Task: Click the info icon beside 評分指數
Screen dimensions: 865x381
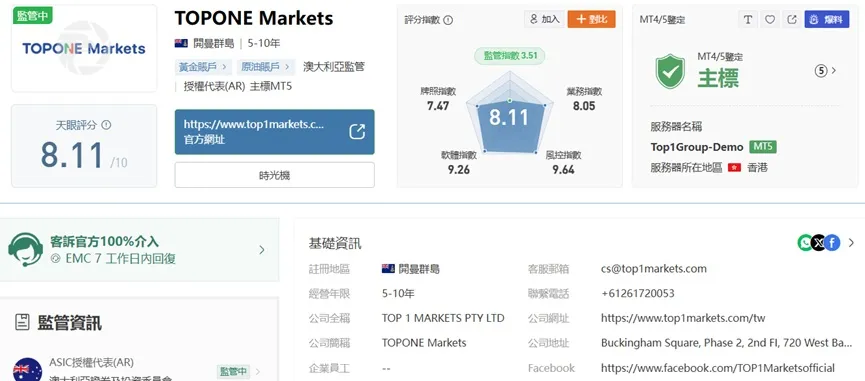Action: tap(448, 20)
